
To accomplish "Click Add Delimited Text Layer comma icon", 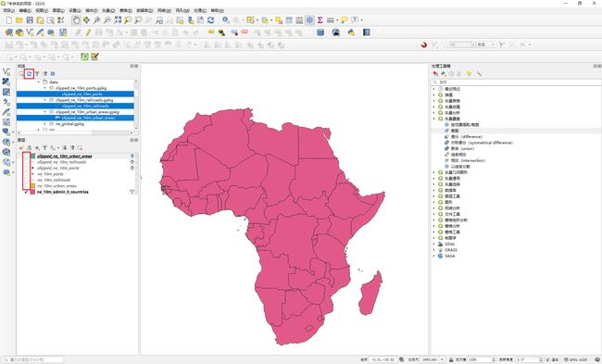I will [x=6, y=102].
